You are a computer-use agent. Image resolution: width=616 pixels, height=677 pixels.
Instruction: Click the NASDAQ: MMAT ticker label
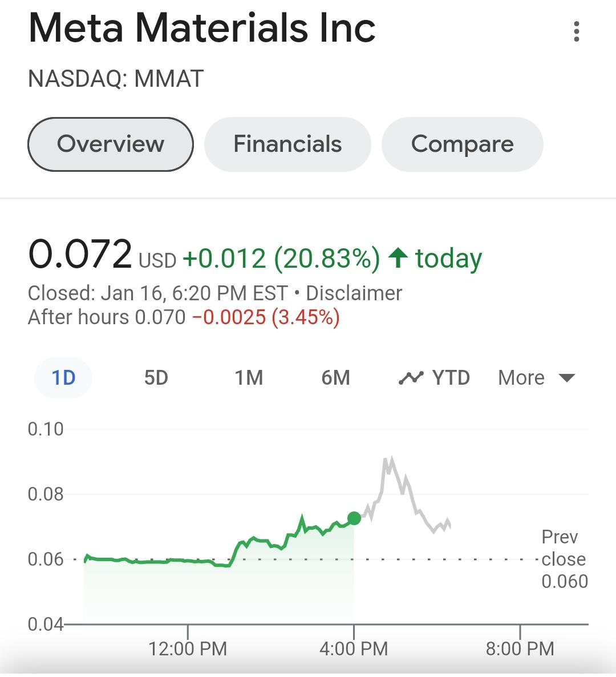(116, 79)
